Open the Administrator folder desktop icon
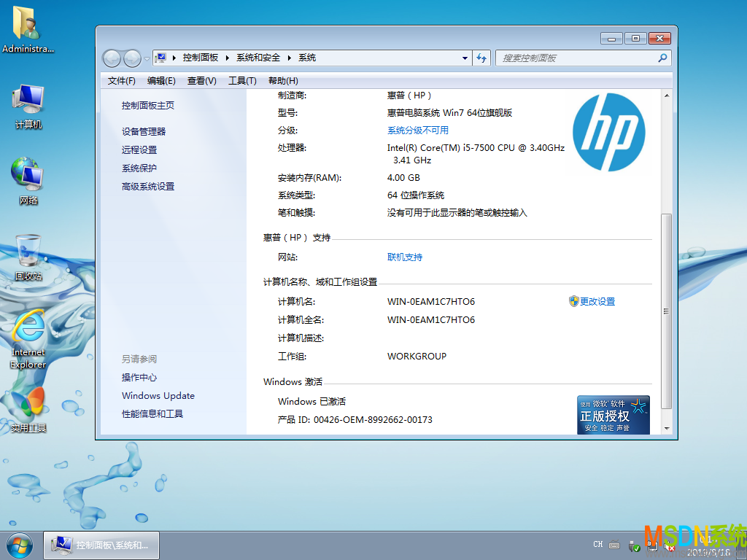This screenshot has height=560, width=747. 28,29
